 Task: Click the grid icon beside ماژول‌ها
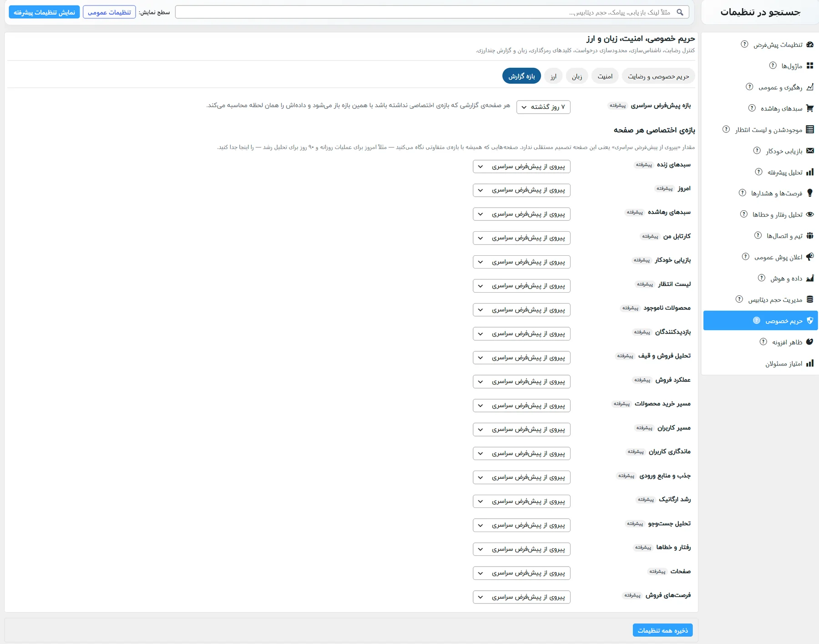pos(810,66)
